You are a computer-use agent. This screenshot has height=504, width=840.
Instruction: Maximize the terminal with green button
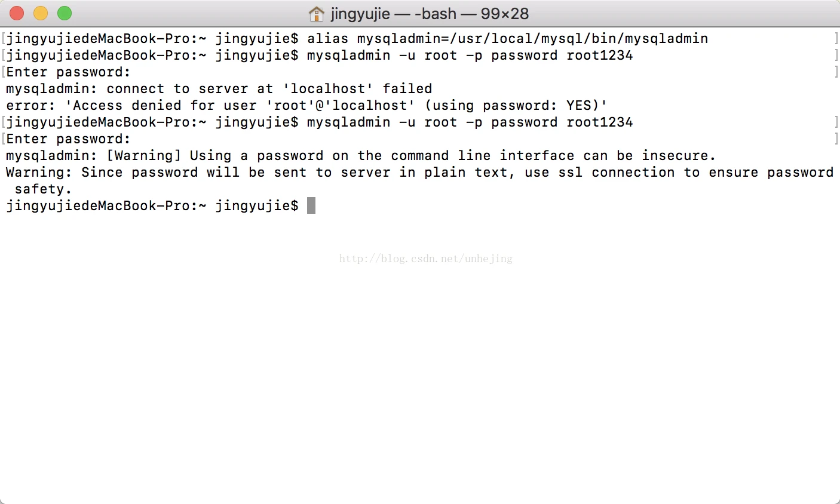[x=65, y=13]
